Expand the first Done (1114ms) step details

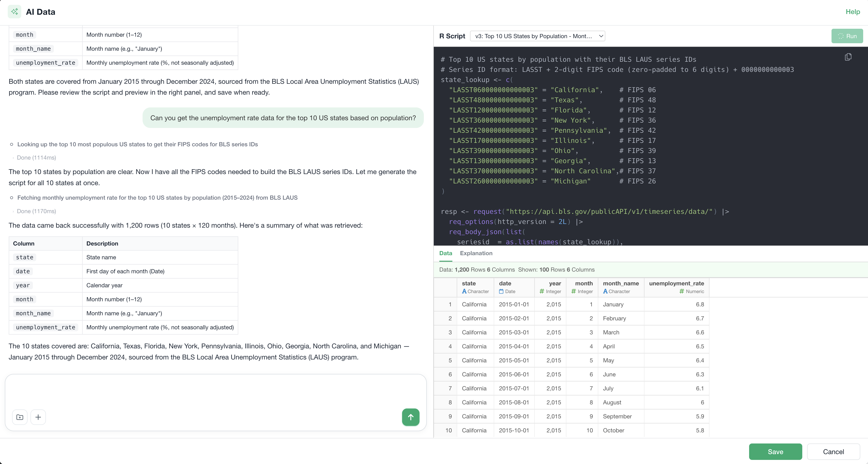point(34,158)
